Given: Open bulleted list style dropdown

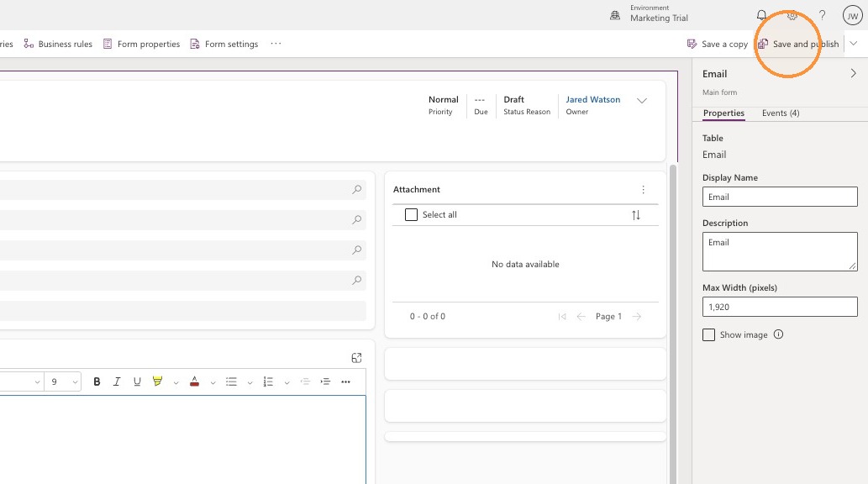Looking at the screenshot, I should click(250, 382).
